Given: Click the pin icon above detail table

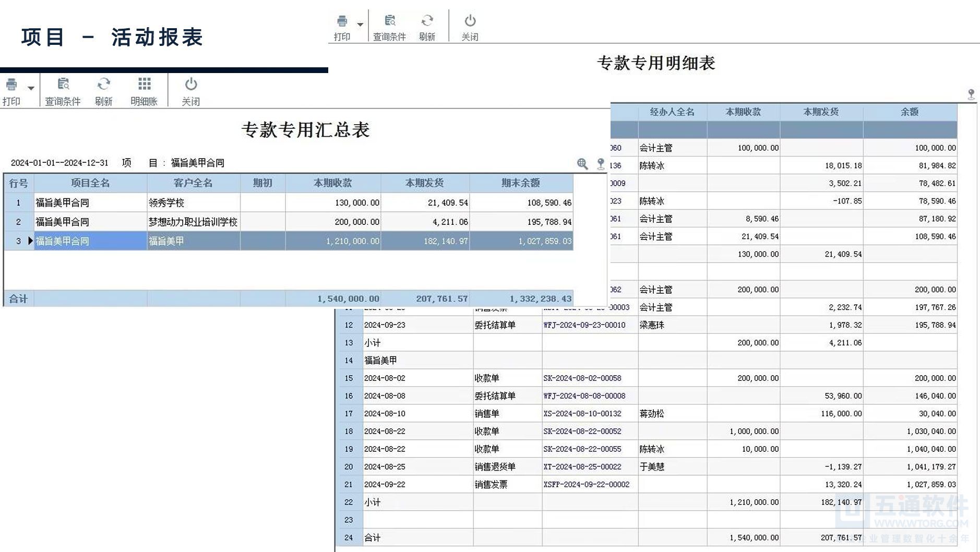Looking at the screenshot, I should 971,94.
